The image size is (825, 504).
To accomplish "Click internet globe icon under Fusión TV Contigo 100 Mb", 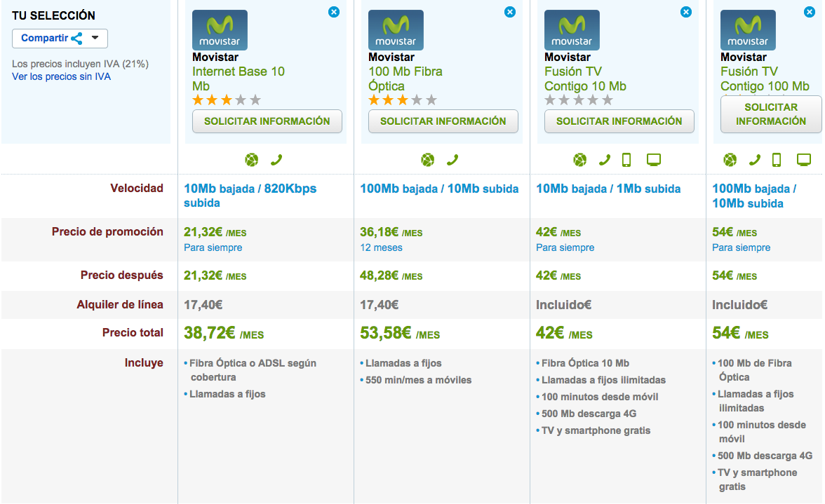I will (x=730, y=160).
